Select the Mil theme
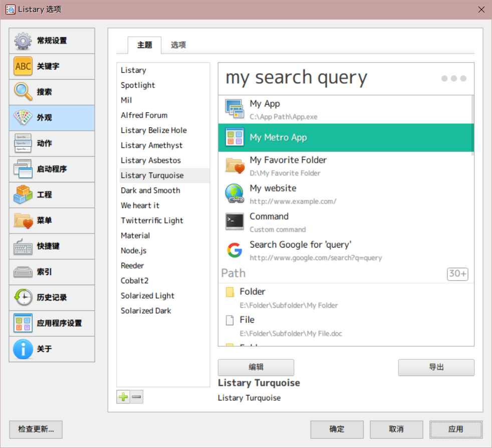 163,100
